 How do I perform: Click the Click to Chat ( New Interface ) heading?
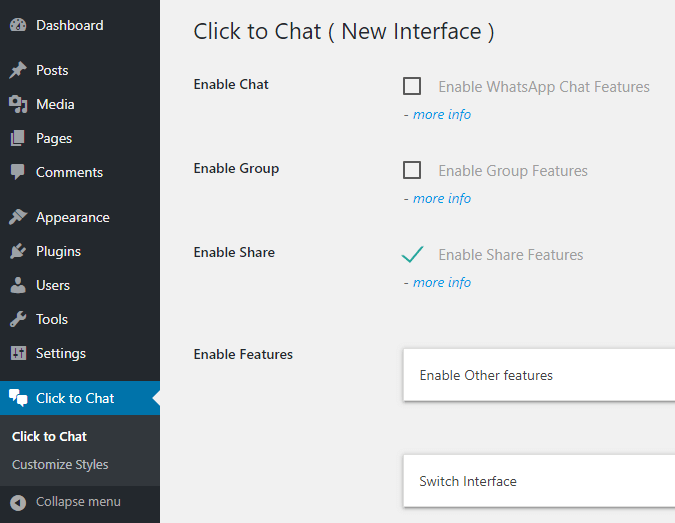(344, 32)
